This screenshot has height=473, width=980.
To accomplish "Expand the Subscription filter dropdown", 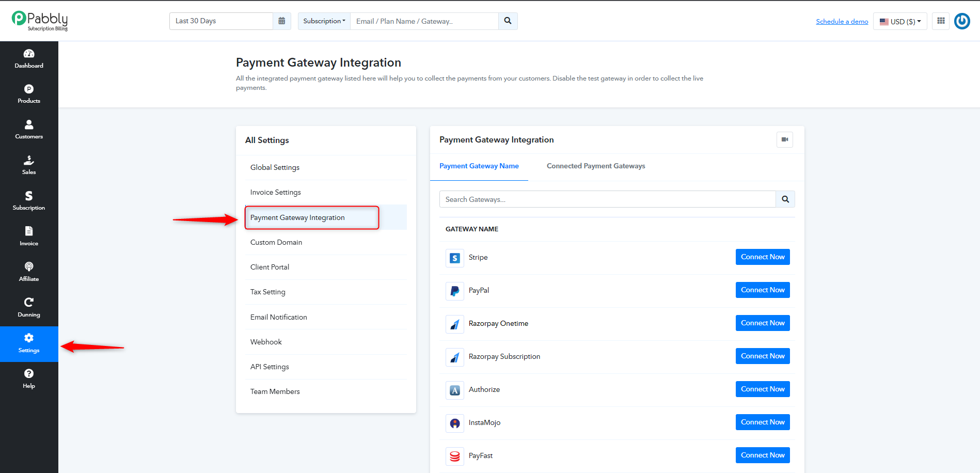I will [x=324, y=21].
